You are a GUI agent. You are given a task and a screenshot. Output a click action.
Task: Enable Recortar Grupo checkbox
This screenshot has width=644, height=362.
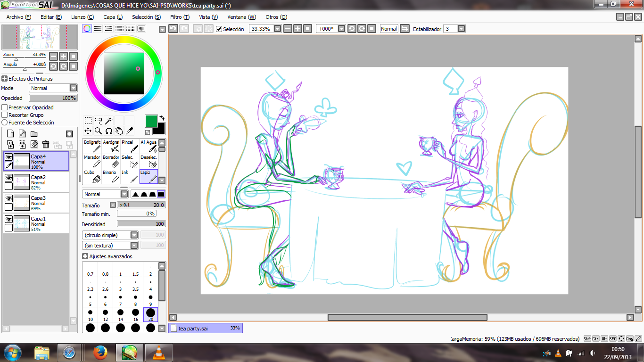5,115
